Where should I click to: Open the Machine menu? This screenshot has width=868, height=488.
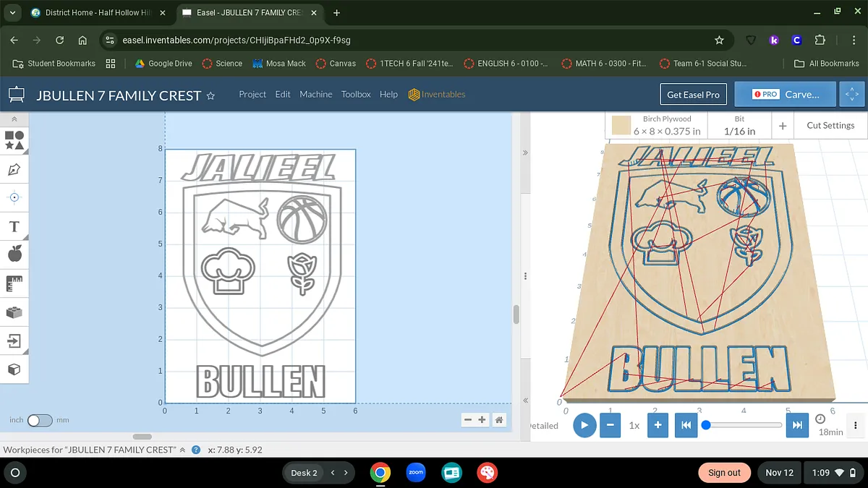(x=316, y=94)
